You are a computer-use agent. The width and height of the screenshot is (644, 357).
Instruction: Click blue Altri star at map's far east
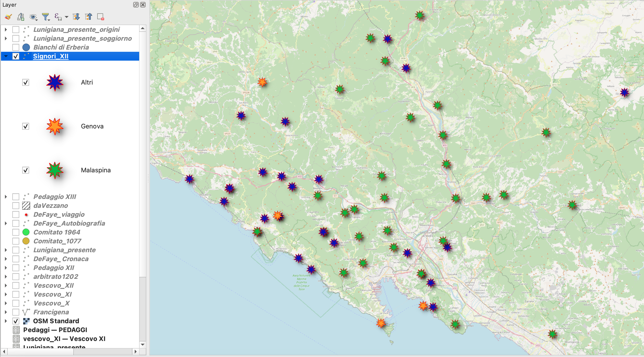[x=625, y=92]
